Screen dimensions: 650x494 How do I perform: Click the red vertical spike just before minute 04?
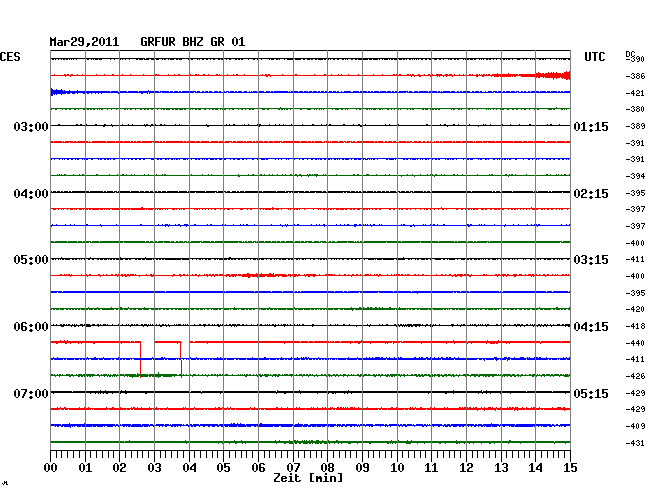(x=181, y=359)
